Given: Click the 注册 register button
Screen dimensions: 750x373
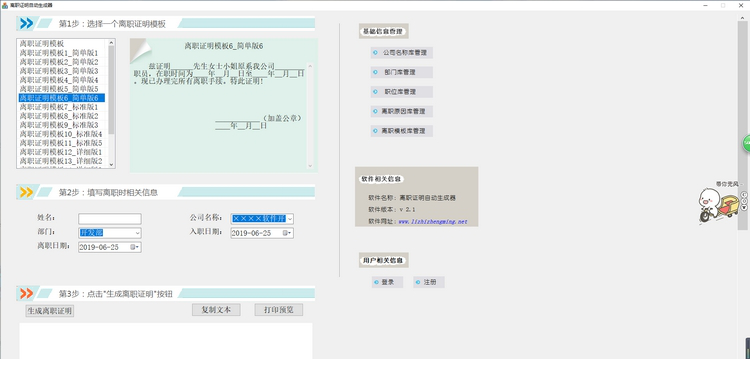Looking at the screenshot, I should [429, 282].
